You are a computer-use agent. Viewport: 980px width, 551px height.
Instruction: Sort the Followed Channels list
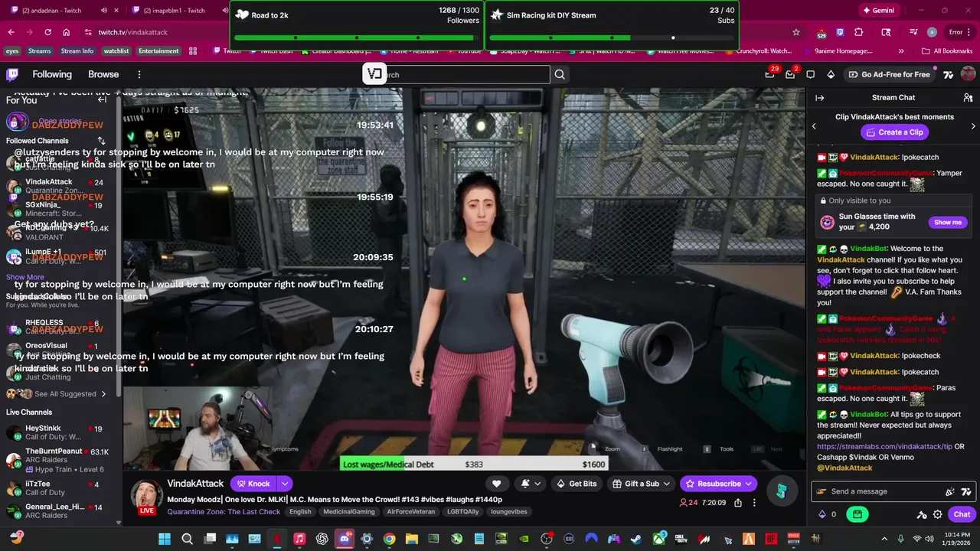pos(100,141)
